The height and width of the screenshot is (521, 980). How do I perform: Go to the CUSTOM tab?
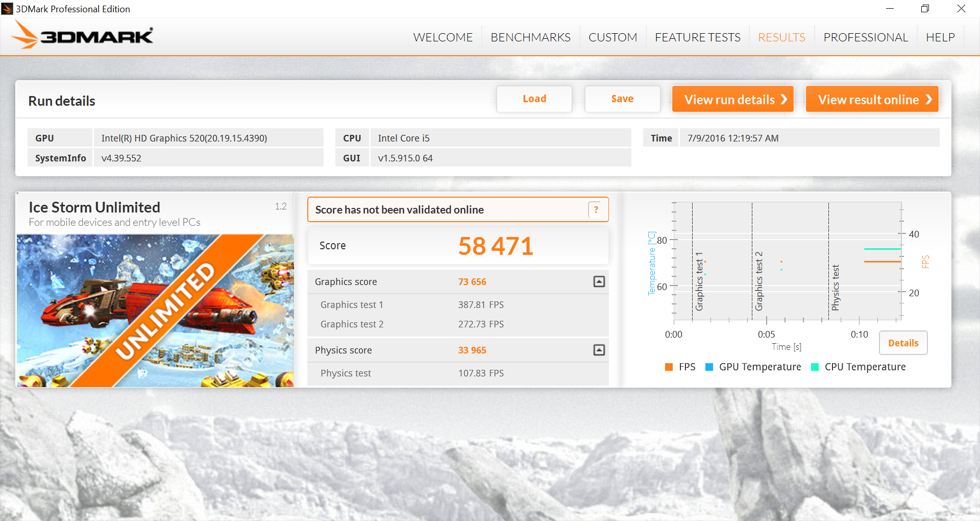612,37
